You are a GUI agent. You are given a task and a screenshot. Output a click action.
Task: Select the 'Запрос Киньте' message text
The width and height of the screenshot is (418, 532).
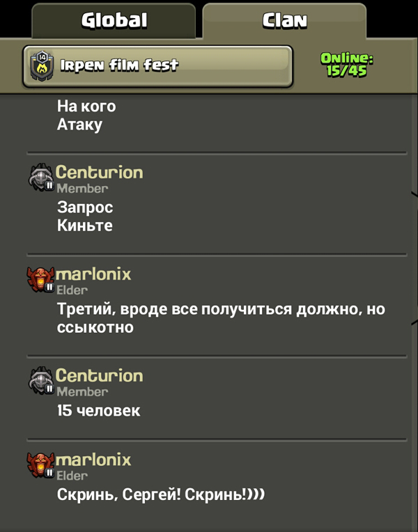(85, 216)
